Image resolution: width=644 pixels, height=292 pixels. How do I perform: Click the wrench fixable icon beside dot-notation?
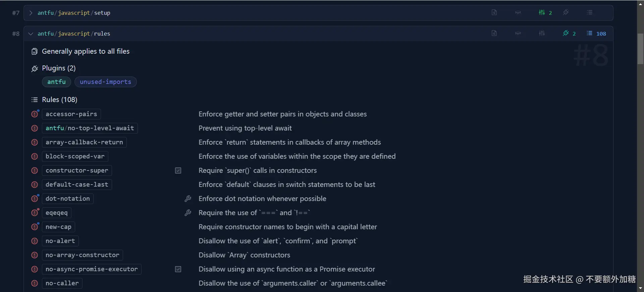pyautogui.click(x=188, y=199)
